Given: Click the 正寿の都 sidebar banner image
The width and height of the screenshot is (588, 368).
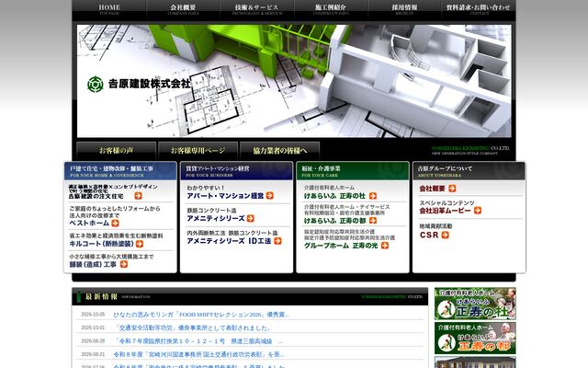Looking at the screenshot, I should click(475, 338).
